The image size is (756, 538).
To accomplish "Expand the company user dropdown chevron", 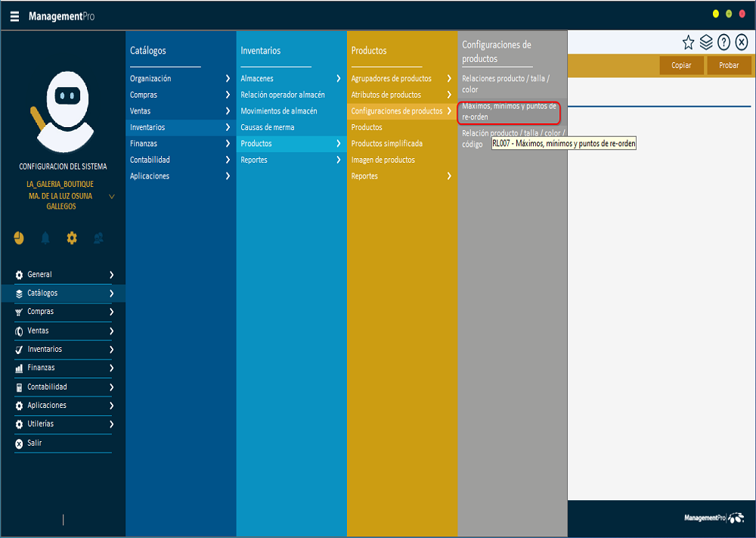I will click(x=112, y=197).
